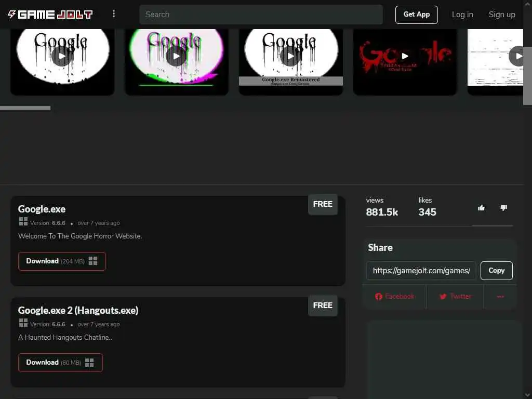Copy the share link
The image size is (532, 399).
tap(496, 270)
